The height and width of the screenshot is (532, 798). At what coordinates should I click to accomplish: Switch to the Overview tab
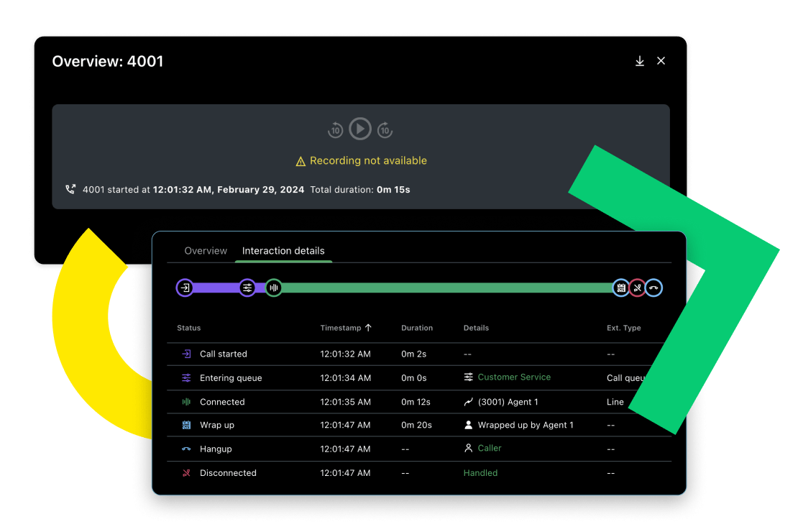[x=206, y=251]
